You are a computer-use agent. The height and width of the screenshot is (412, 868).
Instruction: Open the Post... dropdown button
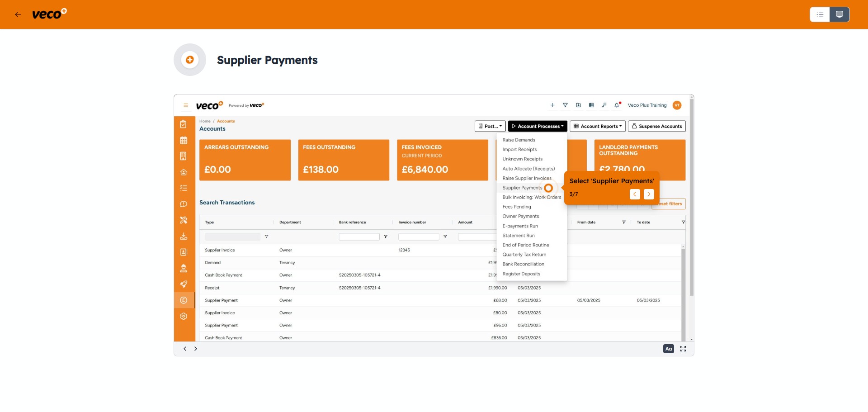(490, 126)
